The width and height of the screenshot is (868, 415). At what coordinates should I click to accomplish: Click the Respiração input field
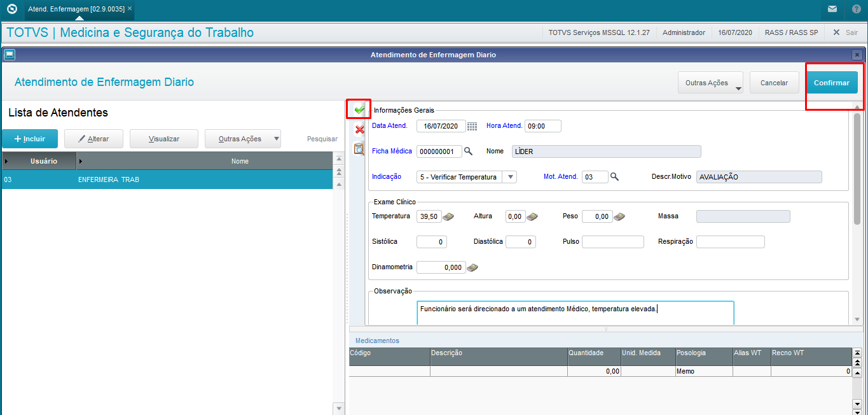click(x=731, y=242)
